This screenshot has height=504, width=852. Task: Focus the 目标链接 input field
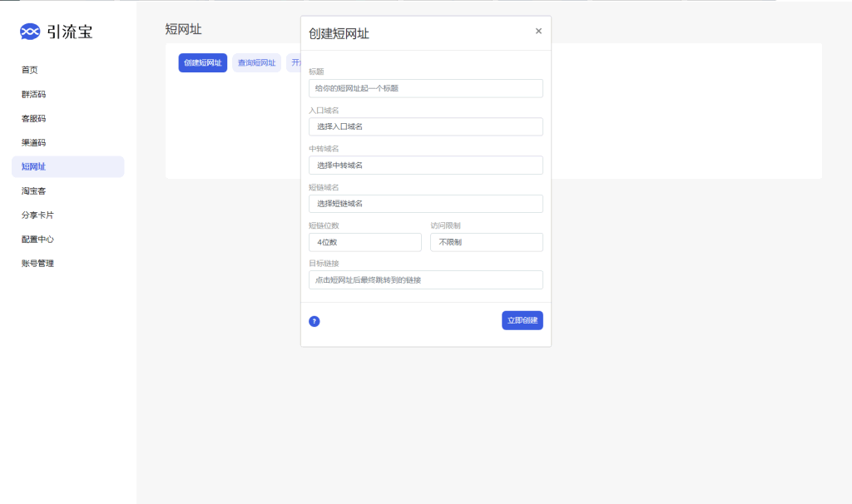coord(425,280)
